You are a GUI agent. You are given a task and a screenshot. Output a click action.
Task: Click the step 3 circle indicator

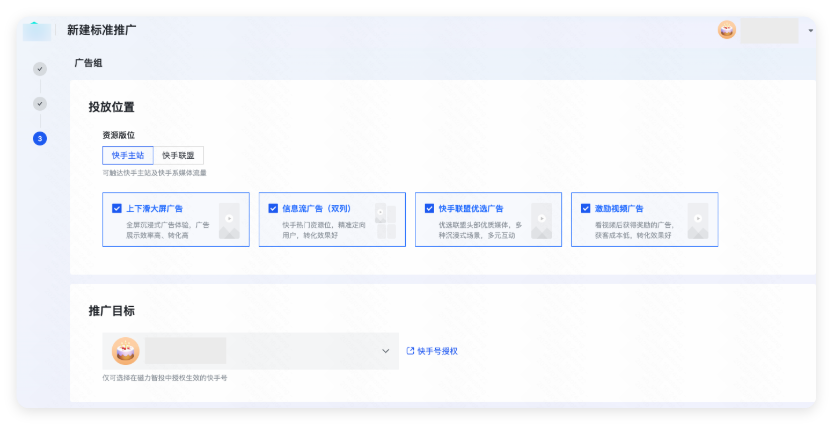click(40, 138)
